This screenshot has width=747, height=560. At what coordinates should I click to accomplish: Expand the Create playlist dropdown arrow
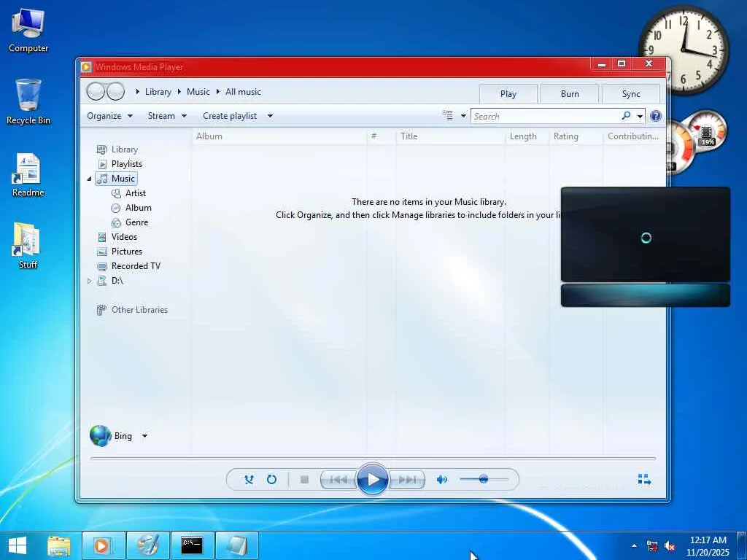coord(270,116)
